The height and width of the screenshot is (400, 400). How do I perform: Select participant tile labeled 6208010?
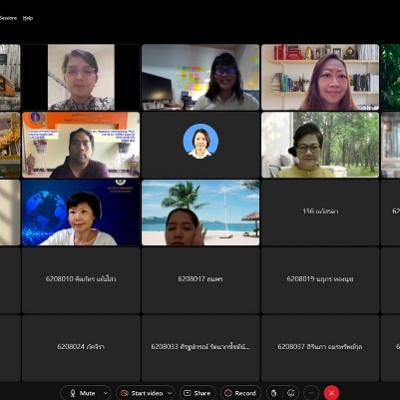pos(81,280)
